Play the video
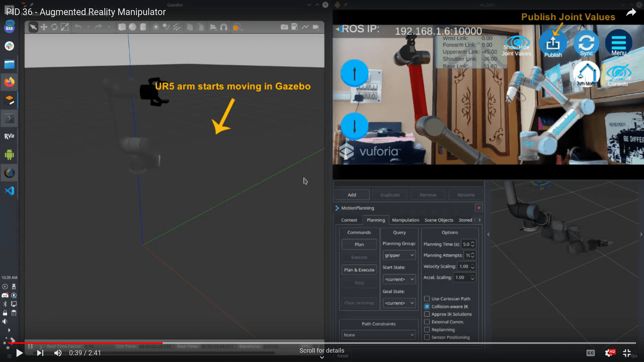Image resolution: width=644 pixels, height=362 pixels. click(x=19, y=353)
